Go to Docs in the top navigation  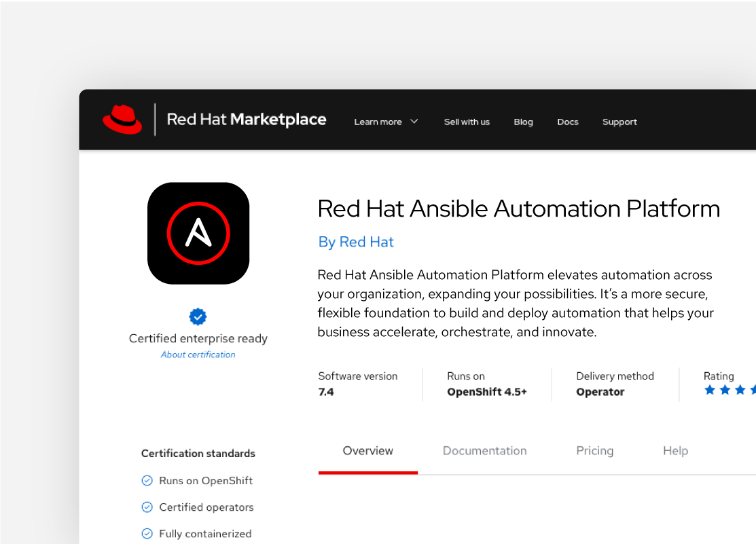click(x=568, y=122)
